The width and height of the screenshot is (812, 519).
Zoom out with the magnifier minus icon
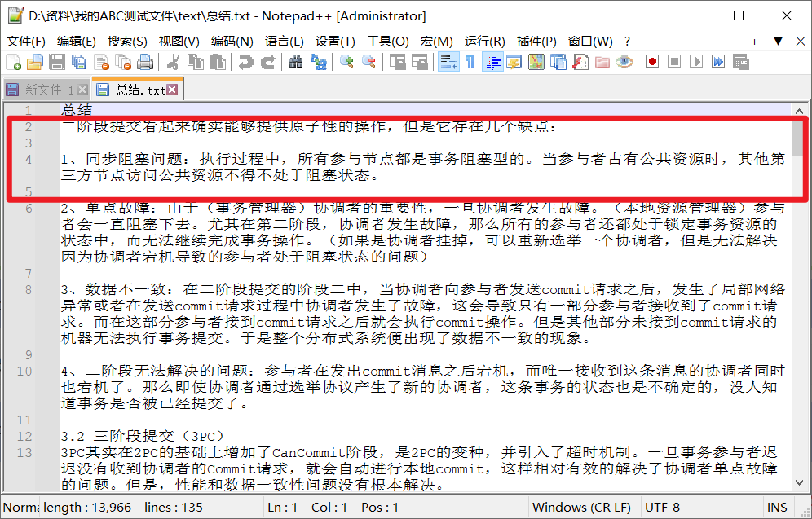[x=368, y=62]
